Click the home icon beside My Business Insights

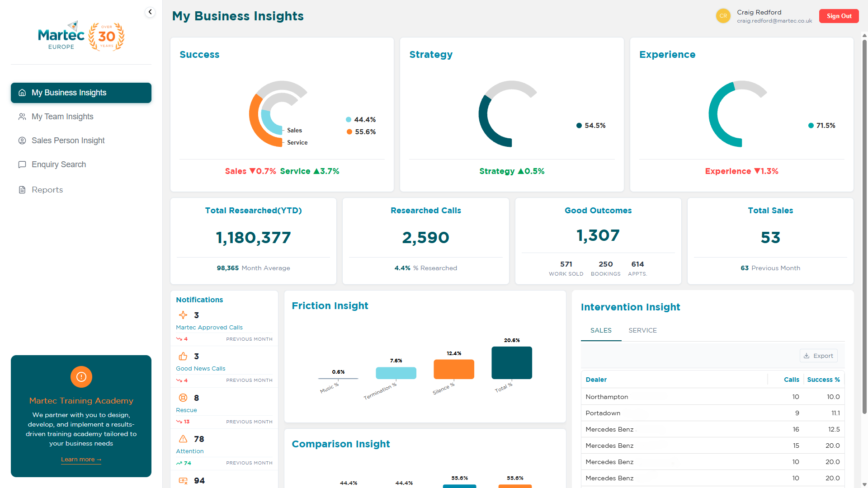click(x=22, y=93)
